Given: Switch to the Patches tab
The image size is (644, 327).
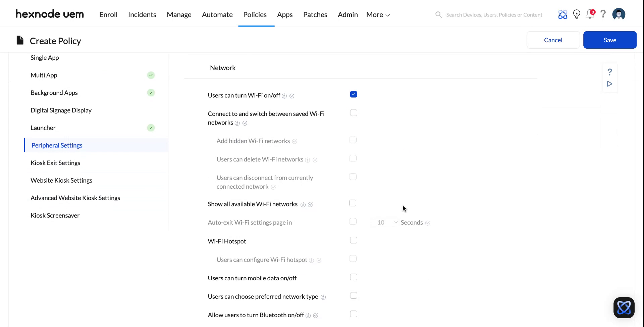Looking at the screenshot, I should [315, 14].
